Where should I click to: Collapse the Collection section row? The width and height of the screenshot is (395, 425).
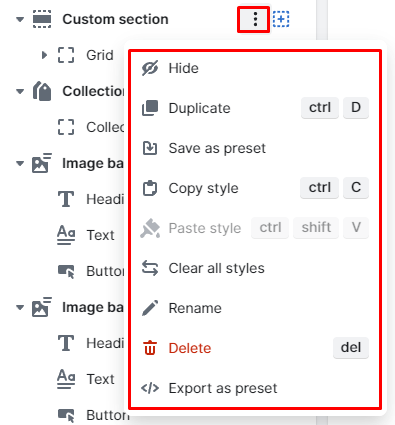(20, 91)
